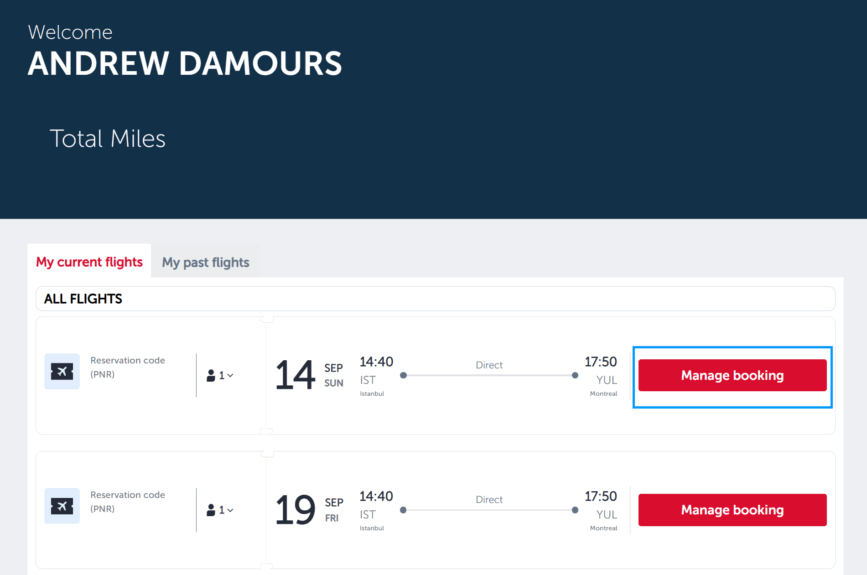Click the passenger icon on the 14 SEP flight
The image size is (867, 575).
pos(211,375)
